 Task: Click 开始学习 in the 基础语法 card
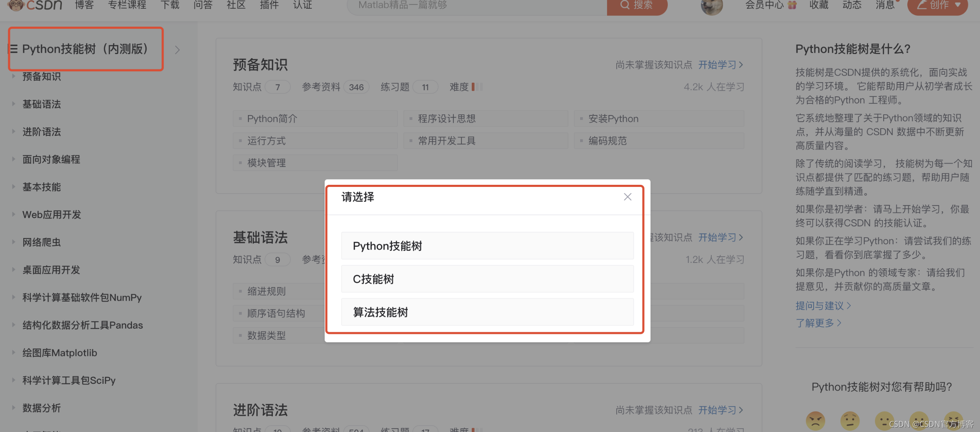click(x=720, y=238)
